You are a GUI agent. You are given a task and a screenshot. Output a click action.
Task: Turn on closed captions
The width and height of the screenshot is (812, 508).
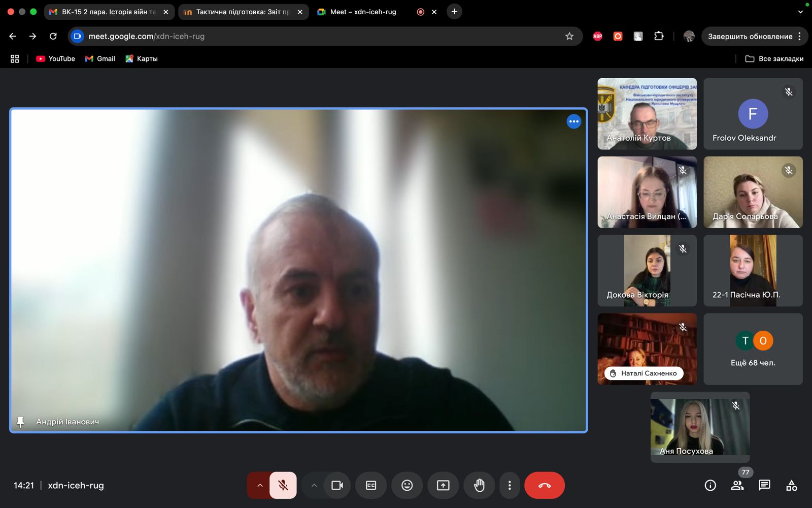click(371, 485)
